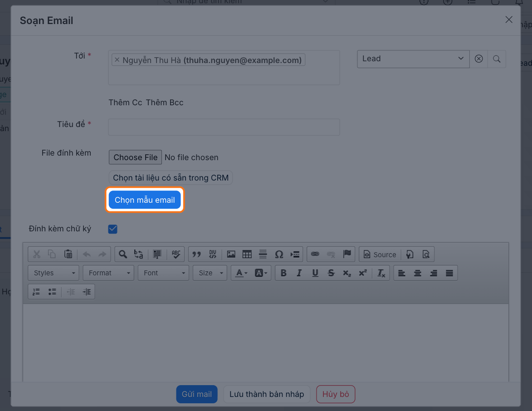The height and width of the screenshot is (411, 532).
Task: Click the Insert Link chain icon
Action: [x=315, y=254]
